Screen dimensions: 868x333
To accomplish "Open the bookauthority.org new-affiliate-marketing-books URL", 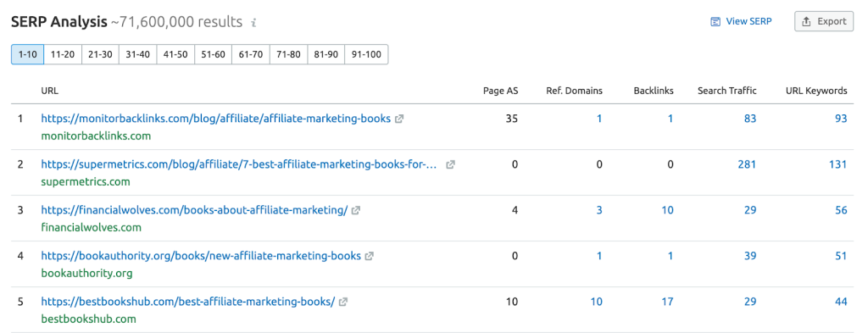I will pyautogui.click(x=201, y=257).
